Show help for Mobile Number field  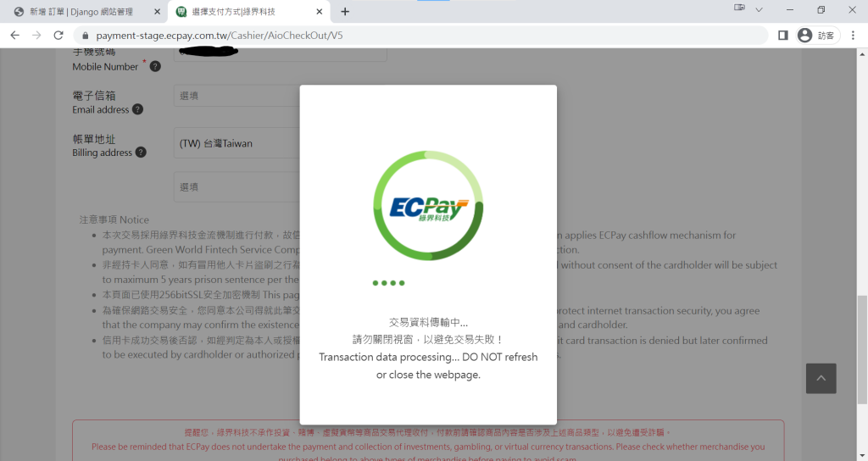(156, 66)
